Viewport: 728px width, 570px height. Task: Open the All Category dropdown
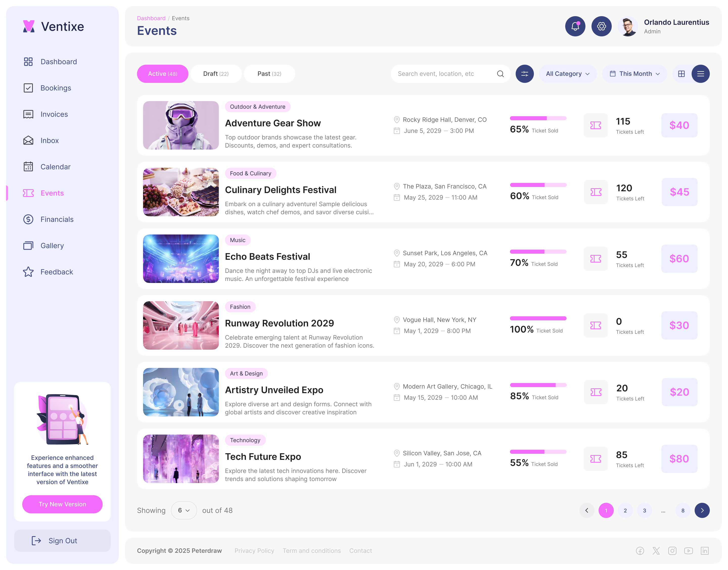click(567, 74)
